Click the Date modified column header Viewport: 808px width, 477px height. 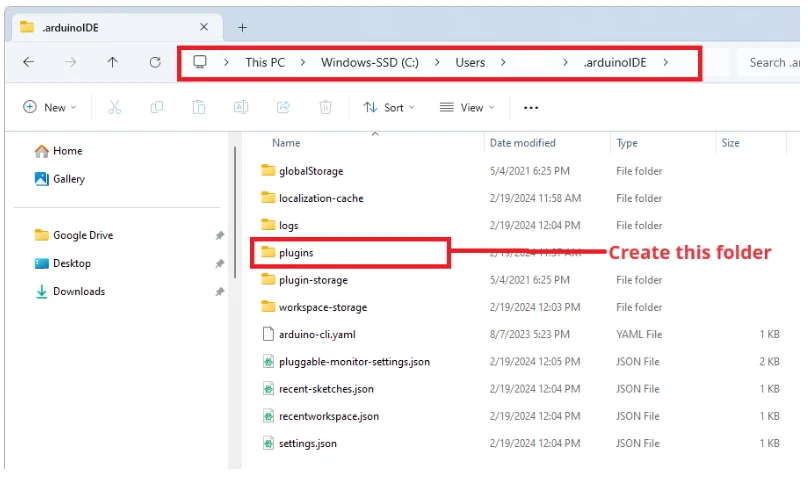coord(522,143)
